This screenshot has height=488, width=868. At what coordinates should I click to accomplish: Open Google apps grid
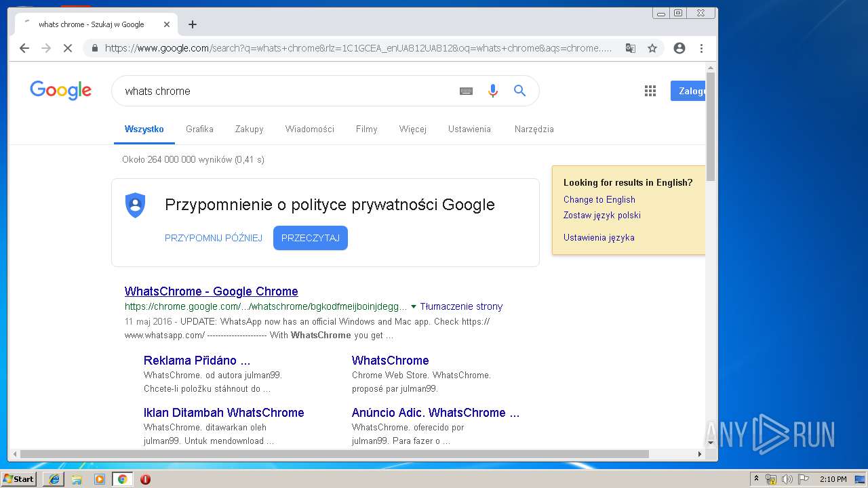[x=650, y=91]
